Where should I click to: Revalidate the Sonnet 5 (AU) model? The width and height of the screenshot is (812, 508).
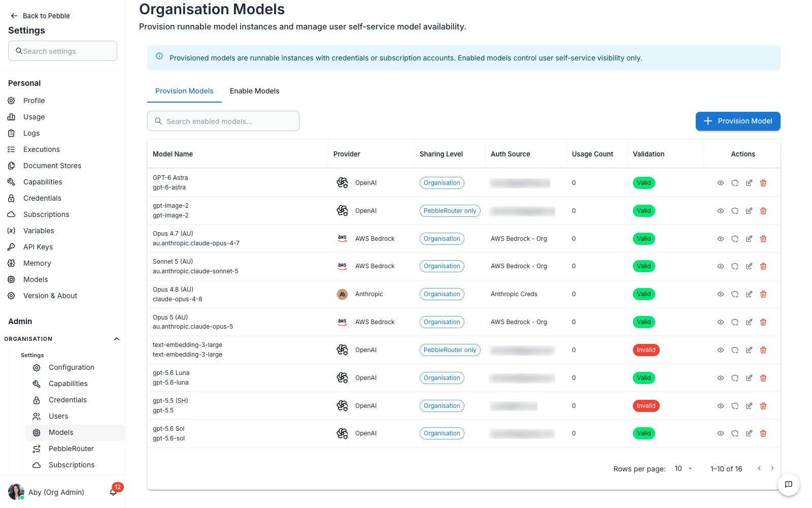pos(734,266)
